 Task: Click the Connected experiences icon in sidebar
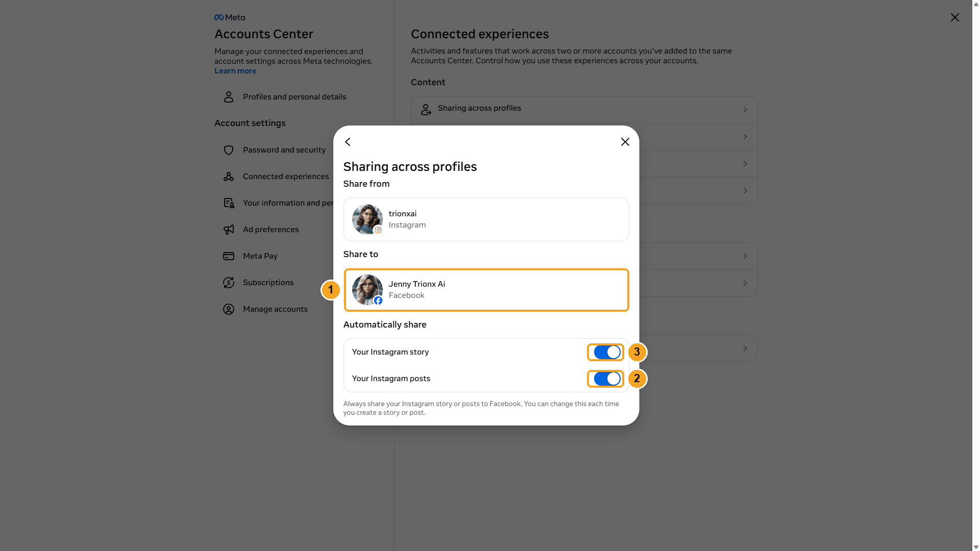pos(229,177)
